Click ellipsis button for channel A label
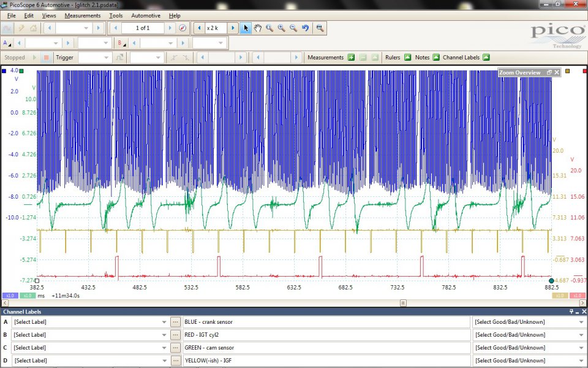Viewport: 588px width, 368px height. point(175,322)
